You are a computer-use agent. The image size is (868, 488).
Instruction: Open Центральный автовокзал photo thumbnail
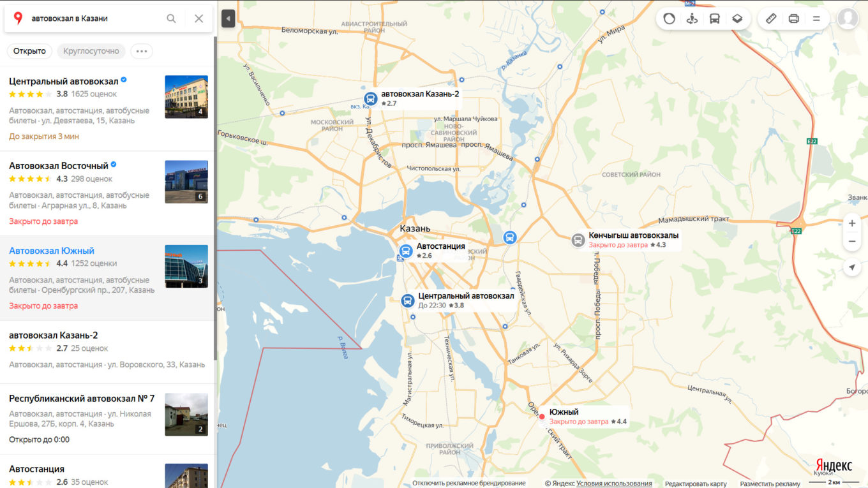[186, 97]
